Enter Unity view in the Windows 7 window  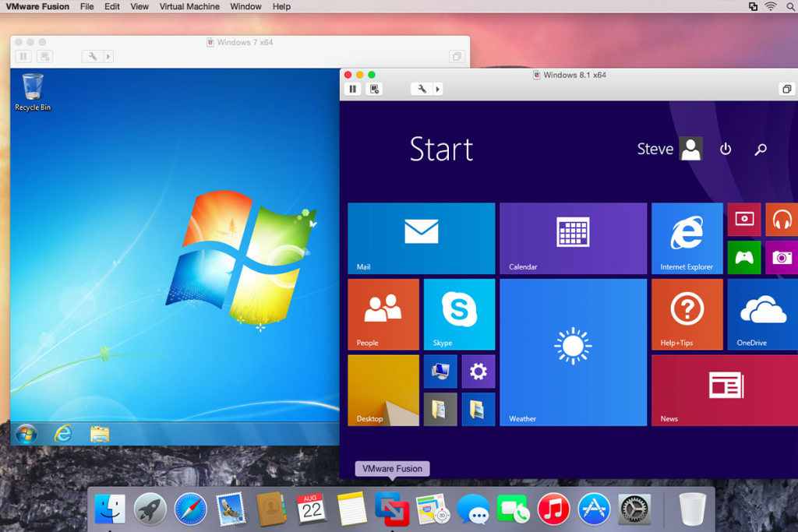click(x=457, y=56)
